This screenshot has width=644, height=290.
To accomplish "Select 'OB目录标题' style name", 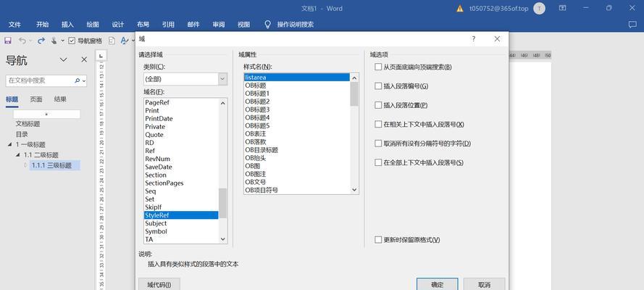I will click(x=262, y=150).
